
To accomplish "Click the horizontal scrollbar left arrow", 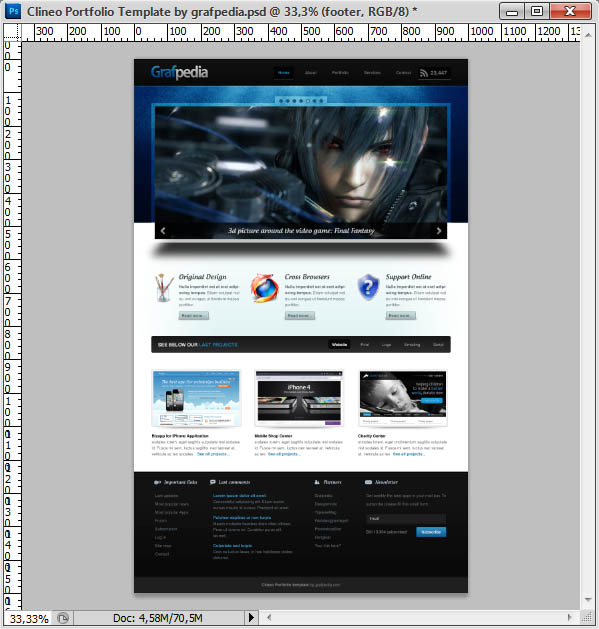I will click(x=269, y=617).
